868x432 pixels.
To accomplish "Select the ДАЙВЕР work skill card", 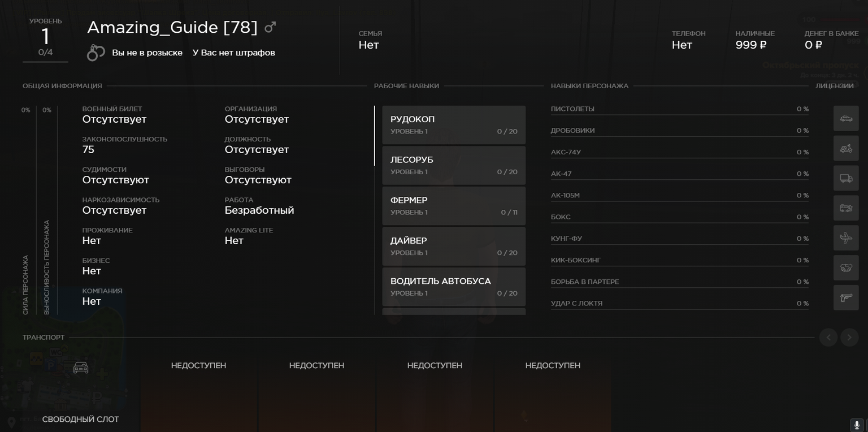I will pos(454,246).
